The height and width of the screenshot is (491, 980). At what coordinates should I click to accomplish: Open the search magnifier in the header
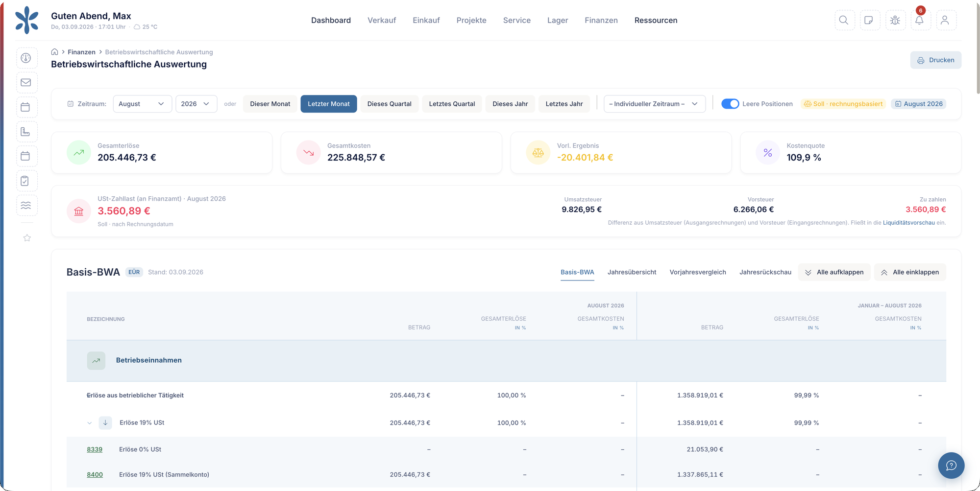click(844, 20)
